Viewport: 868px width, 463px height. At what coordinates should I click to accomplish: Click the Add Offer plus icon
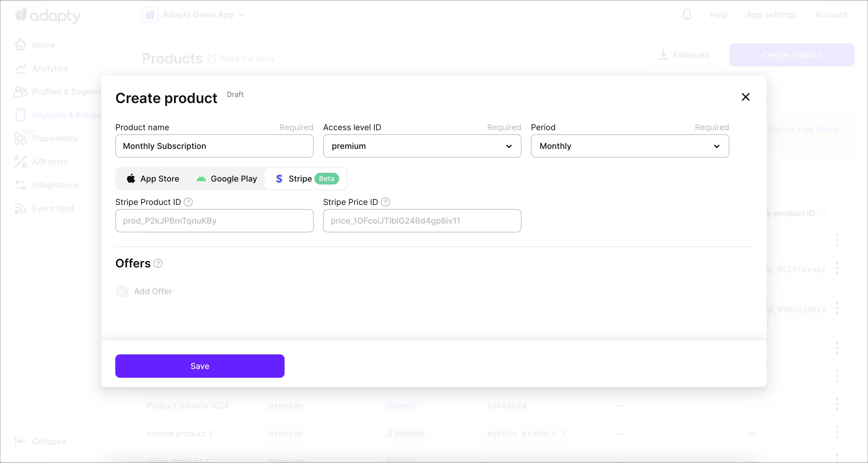(122, 291)
